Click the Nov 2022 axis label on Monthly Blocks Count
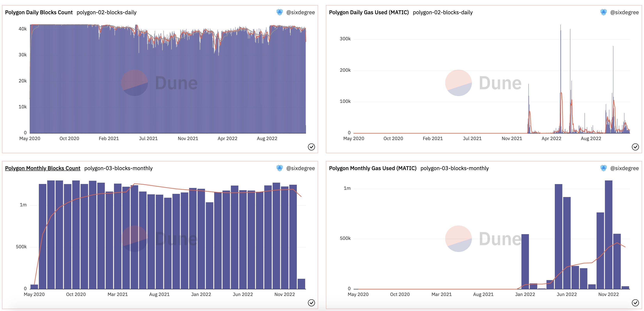 pyautogui.click(x=285, y=294)
